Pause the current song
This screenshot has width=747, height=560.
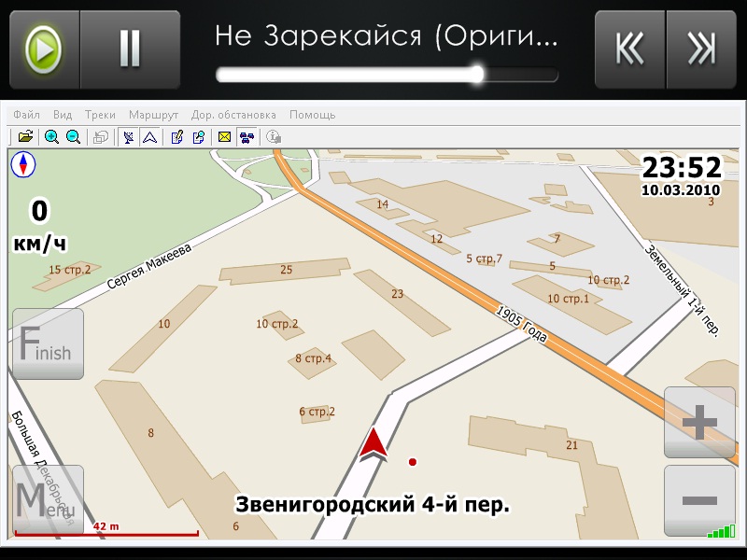click(130, 49)
